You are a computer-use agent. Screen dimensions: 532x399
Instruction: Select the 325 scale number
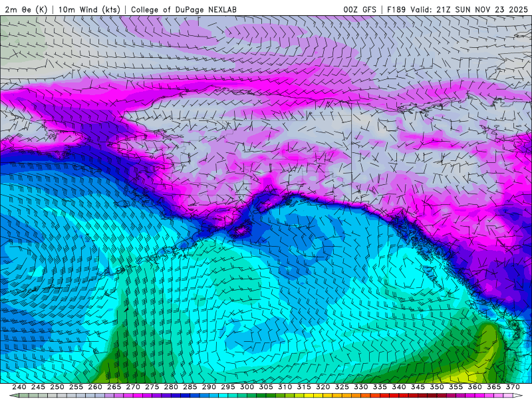[x=342, y=387]
